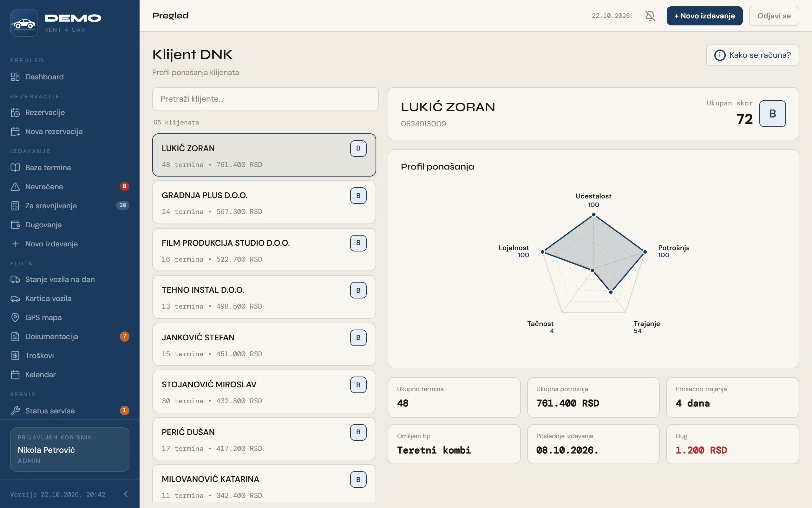Select the LUKIĆ ZORAN client card
Image resolution: width=812 pixels, height=508 pixels.
pos(264,155)
